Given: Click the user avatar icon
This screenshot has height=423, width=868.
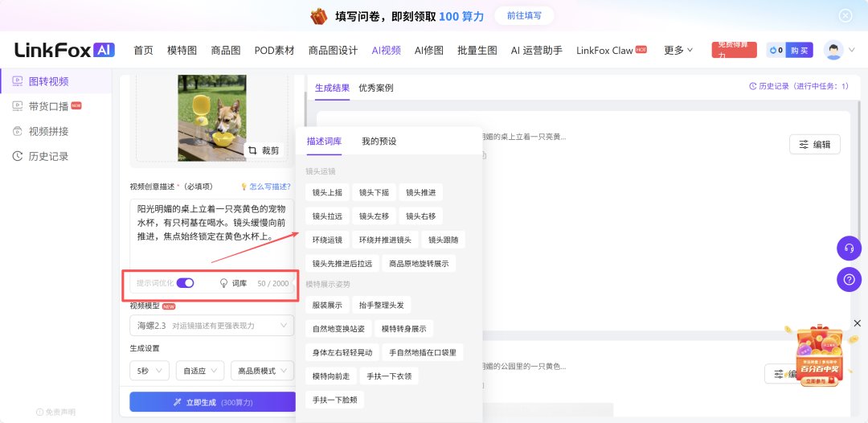Looking at the screenshot, I should tap(833, 50).
